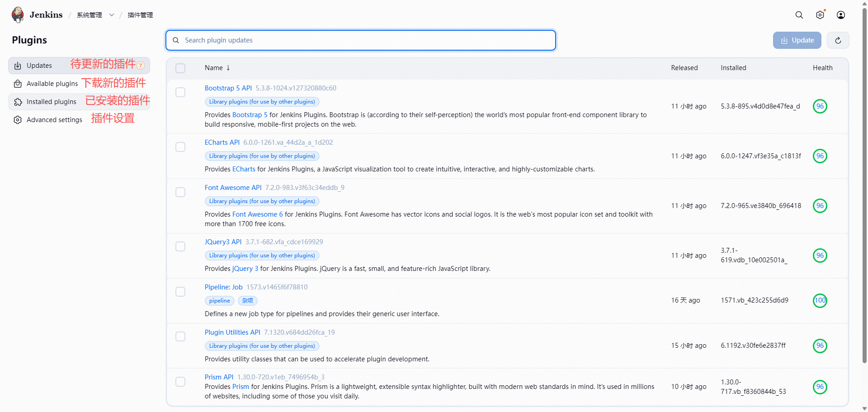Click installed version 1571.vb_423c255d6d9
The width and height of the screenshot is (868, 412).
755,300
